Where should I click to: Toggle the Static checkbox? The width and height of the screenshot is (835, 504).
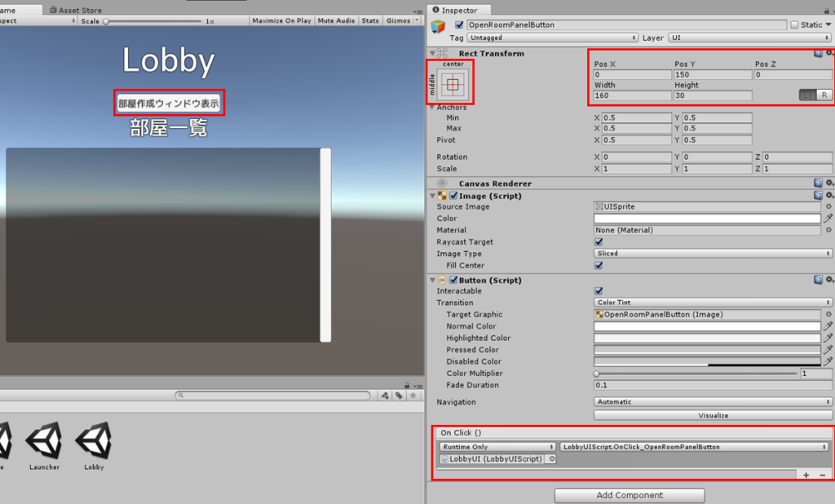pos(795,25)
